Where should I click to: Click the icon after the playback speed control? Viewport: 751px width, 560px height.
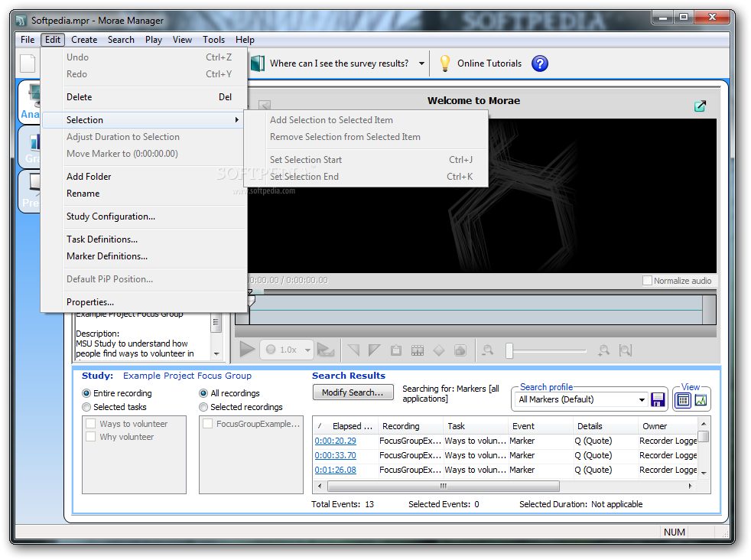(326, 350)
